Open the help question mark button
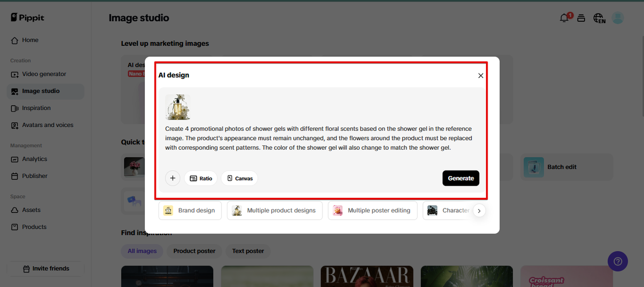 point(618,261)
